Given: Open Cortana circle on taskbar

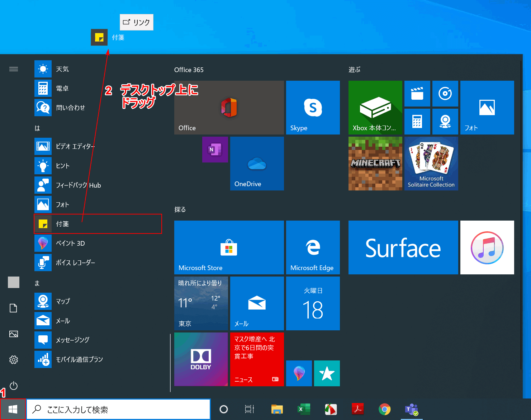Looking at the screenshot, I should point(224,409).
